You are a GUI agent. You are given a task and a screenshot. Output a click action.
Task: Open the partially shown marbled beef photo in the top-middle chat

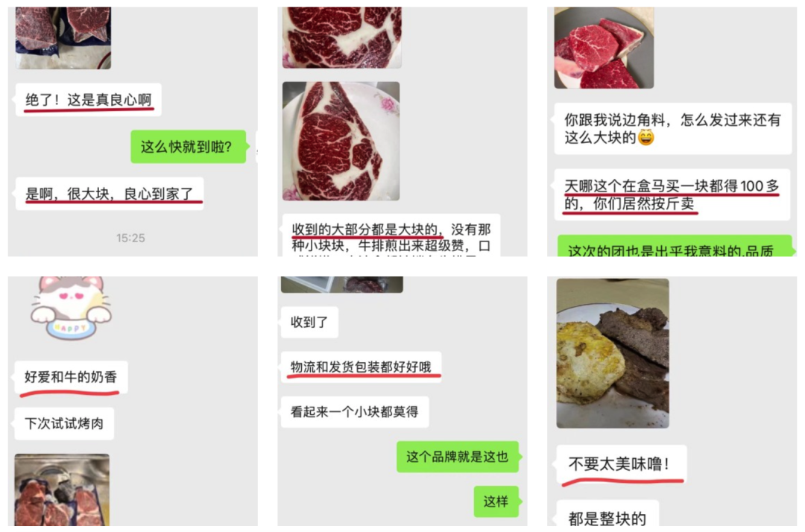342,37
